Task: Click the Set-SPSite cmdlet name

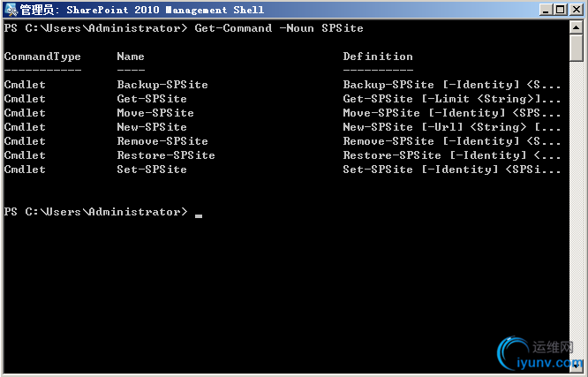Action: coord(152,170)
